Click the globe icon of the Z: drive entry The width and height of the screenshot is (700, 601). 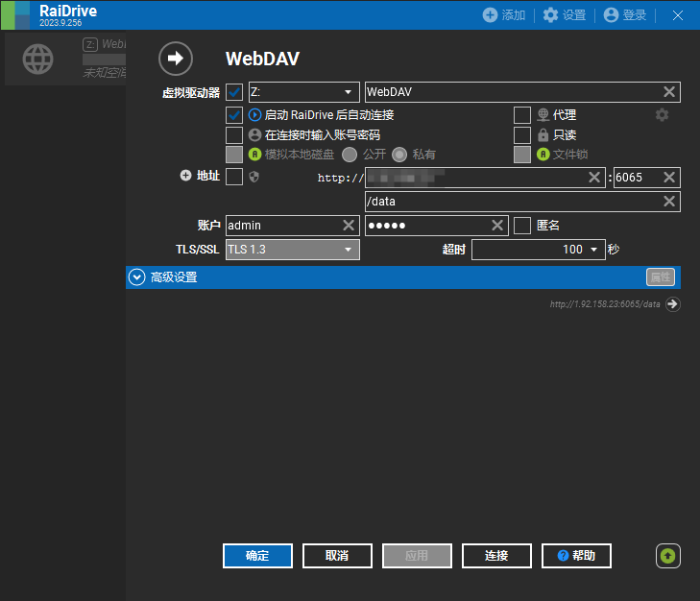(x=38, y=59)
